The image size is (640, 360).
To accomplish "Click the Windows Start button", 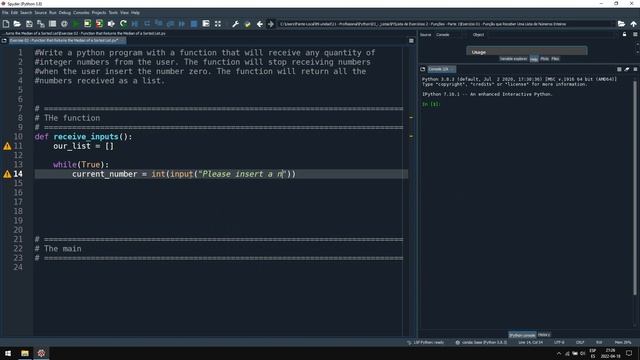I will (8, 353).
